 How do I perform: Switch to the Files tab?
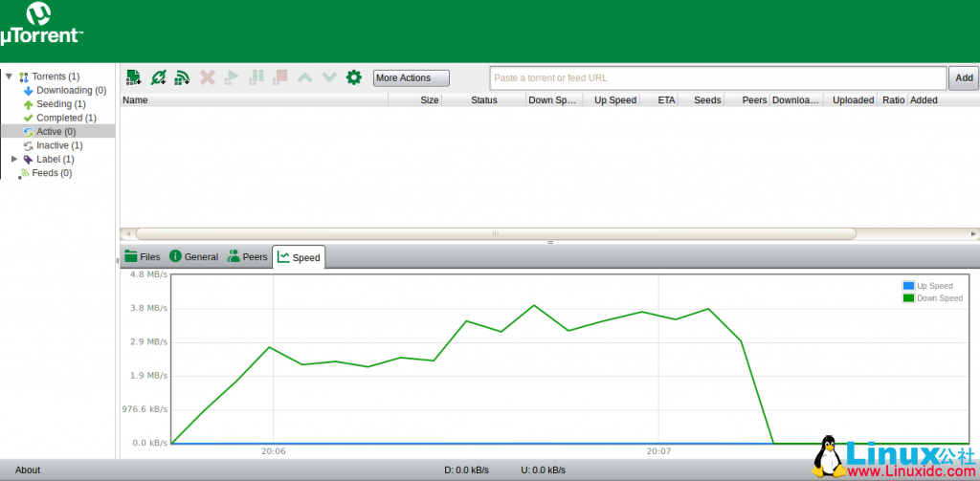[x=143, y=256]
